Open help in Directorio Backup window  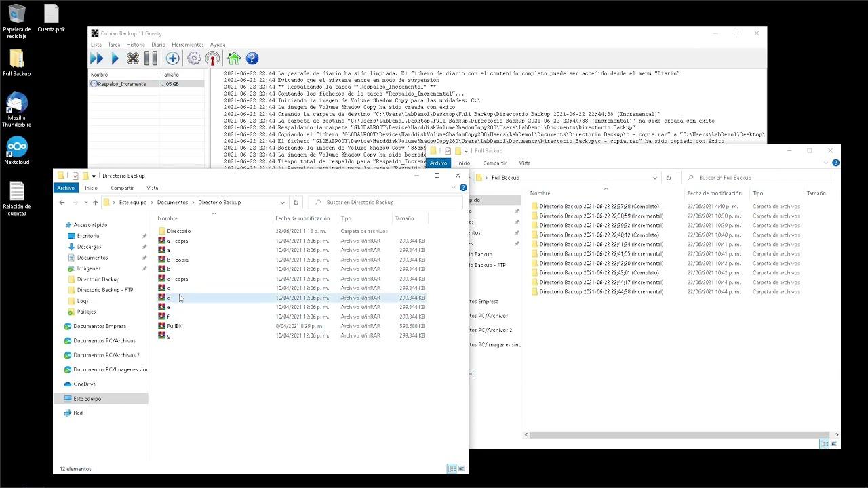[463, 188]
